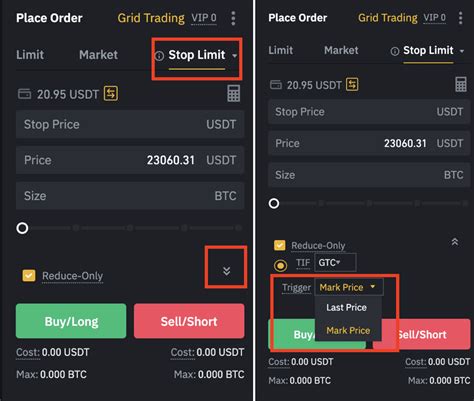Open Grid Trading link in right panel
The image size is (474, 401).
388,18
